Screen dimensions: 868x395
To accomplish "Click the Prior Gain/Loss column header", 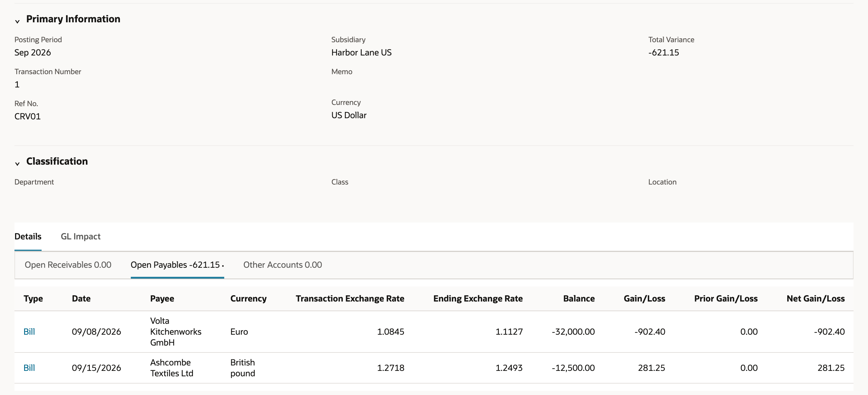I will (725, 298).
